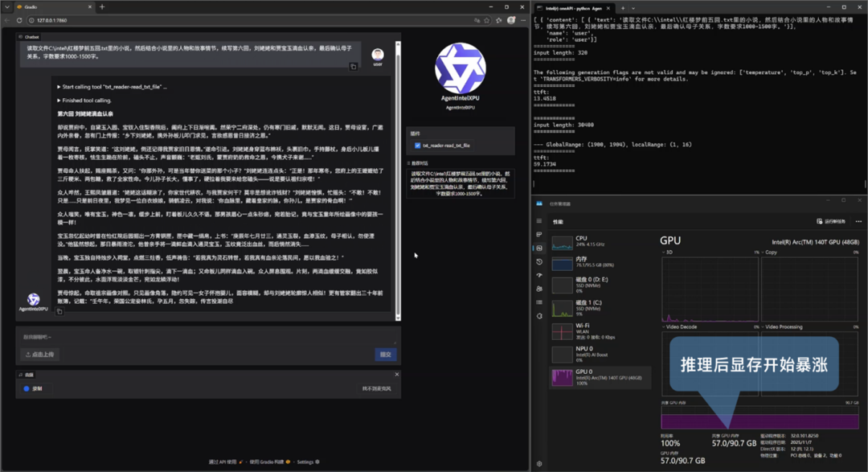Close the Gradio browser tab
This screenshot has height=472, width=868.
(90, 7)
